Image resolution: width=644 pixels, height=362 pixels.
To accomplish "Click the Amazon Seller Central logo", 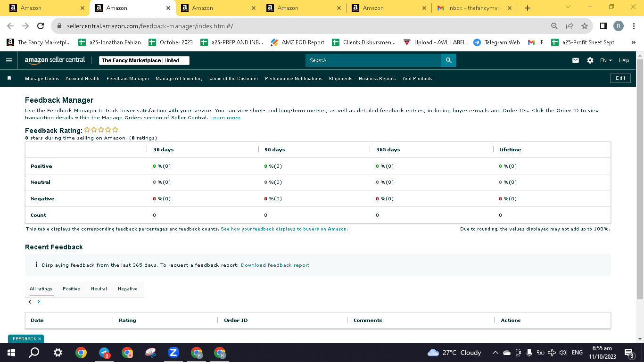I will 55,60.
